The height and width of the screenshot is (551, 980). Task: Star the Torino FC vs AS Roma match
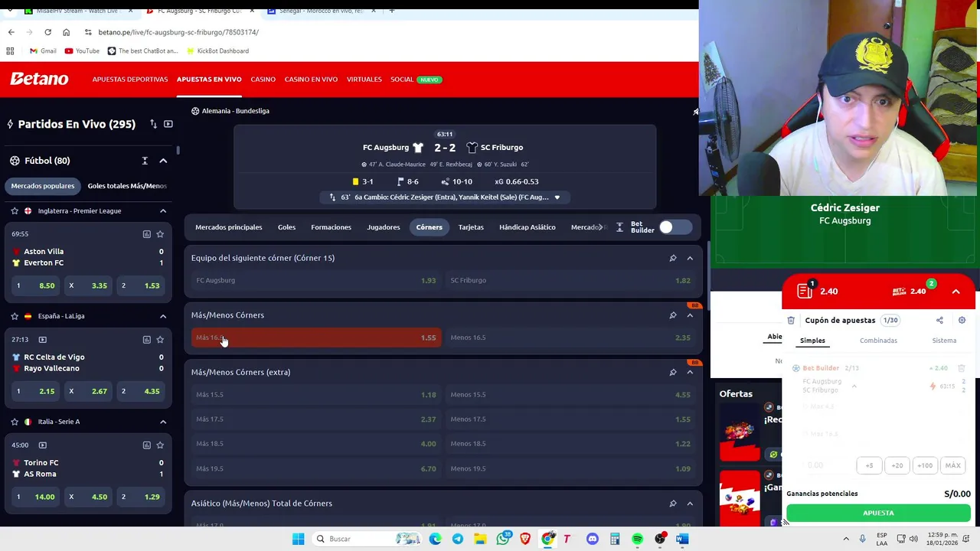pyautogui.click(x=160, y=445)
